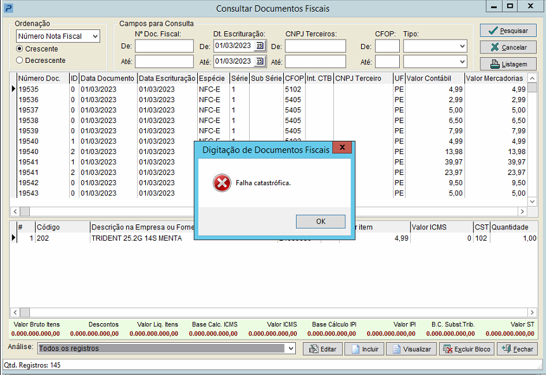
Task: Click the Valor Mercadorias column header
Action: 496,78
